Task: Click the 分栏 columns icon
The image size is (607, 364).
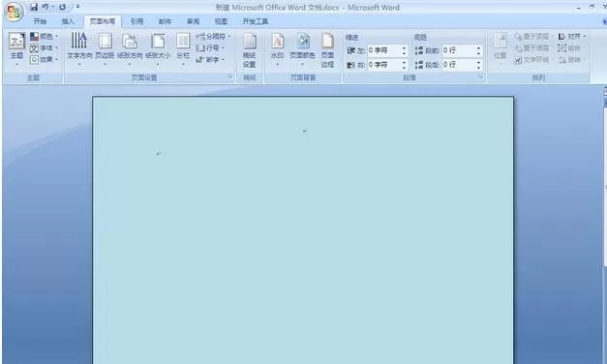Action: point(183,41)
